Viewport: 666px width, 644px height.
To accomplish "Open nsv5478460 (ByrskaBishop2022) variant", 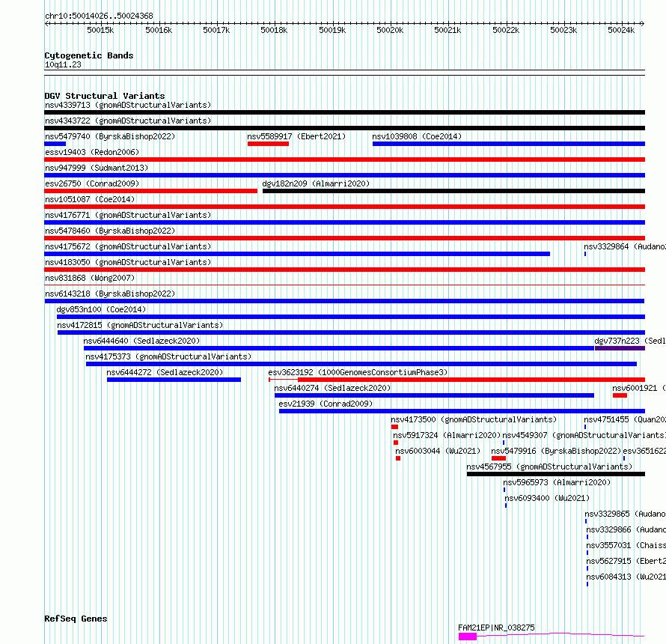I will [x=110, y=231].
